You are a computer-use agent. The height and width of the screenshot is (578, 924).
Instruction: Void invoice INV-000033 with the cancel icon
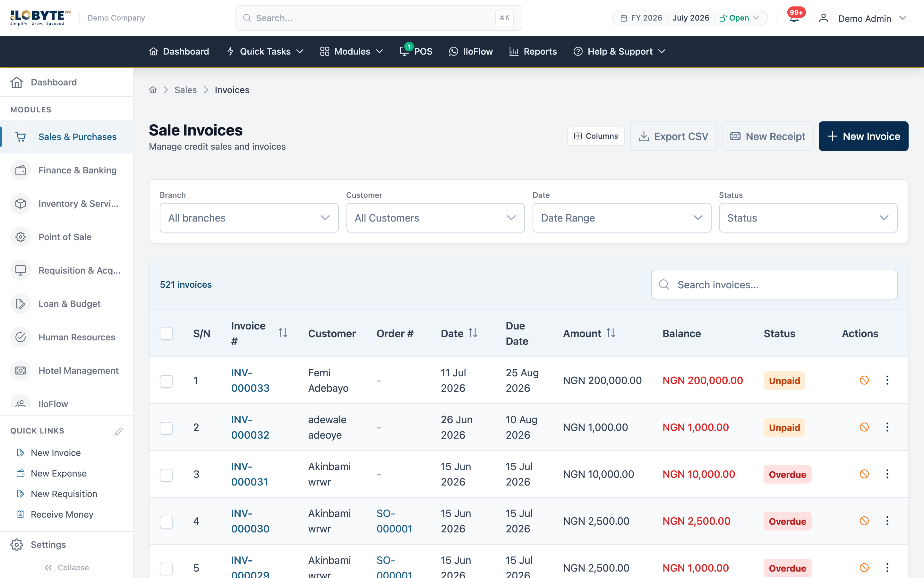864,380
